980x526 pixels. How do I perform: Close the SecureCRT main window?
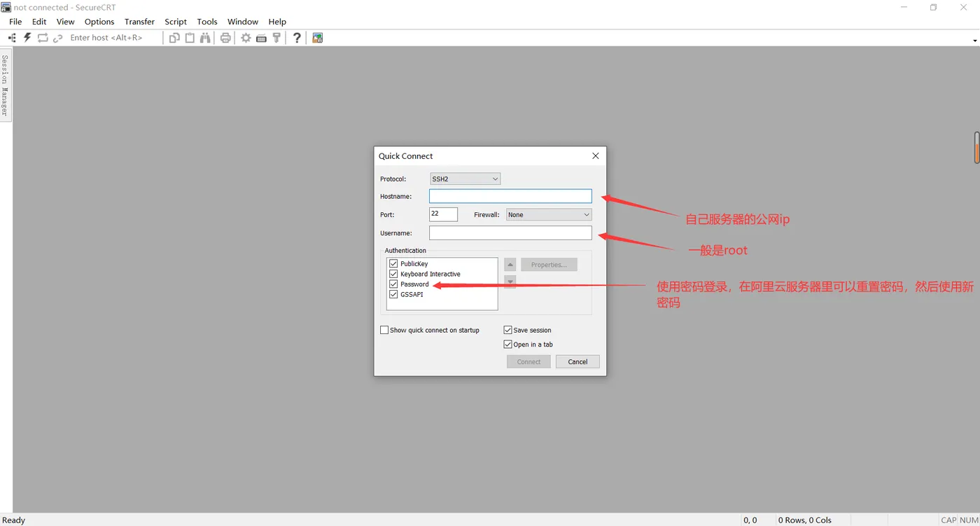[x=963, y=7]
